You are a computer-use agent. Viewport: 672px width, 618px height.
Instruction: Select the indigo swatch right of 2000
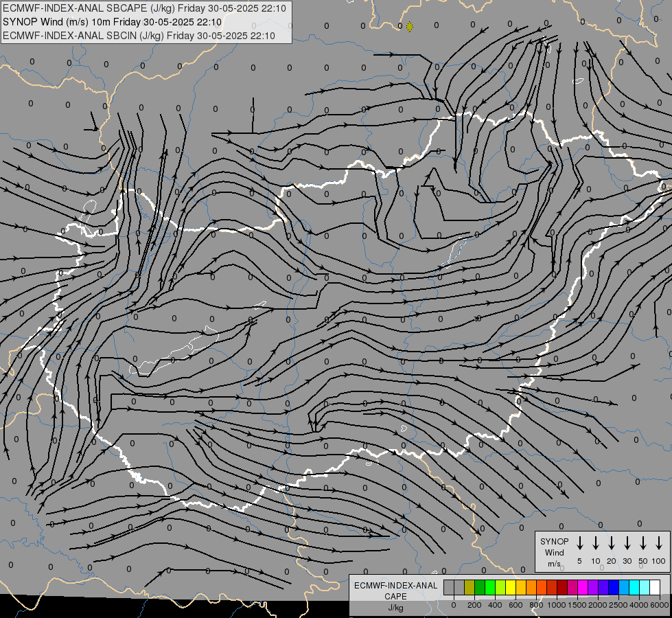click(603, 587)
